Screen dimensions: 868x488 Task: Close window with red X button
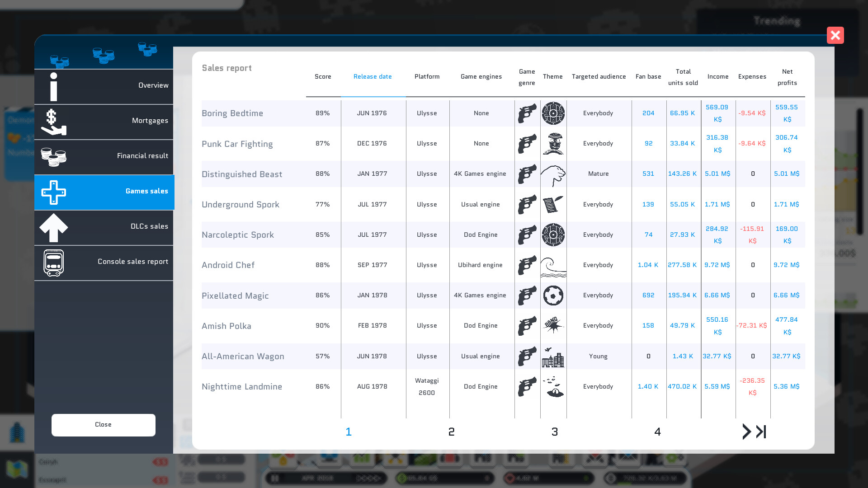pyautogui.click(x=835, y=35)
